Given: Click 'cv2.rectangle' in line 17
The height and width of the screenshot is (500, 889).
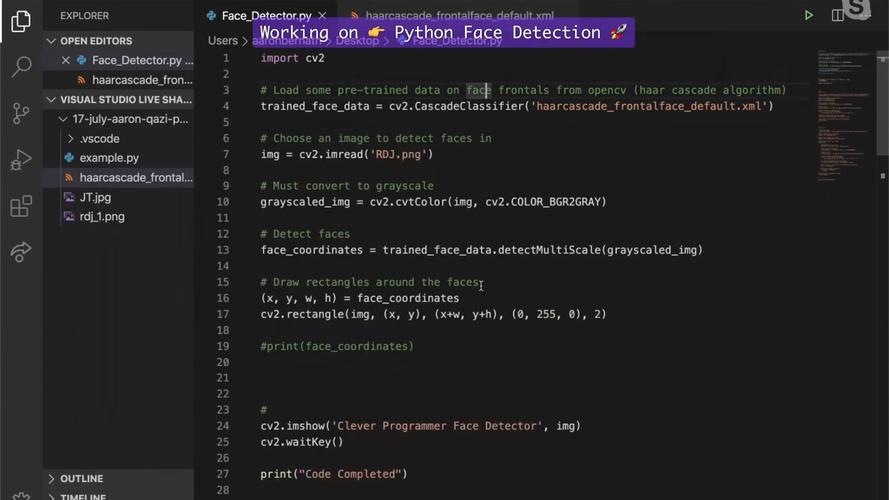Looking at the screenshot, I should coord(302,314).
